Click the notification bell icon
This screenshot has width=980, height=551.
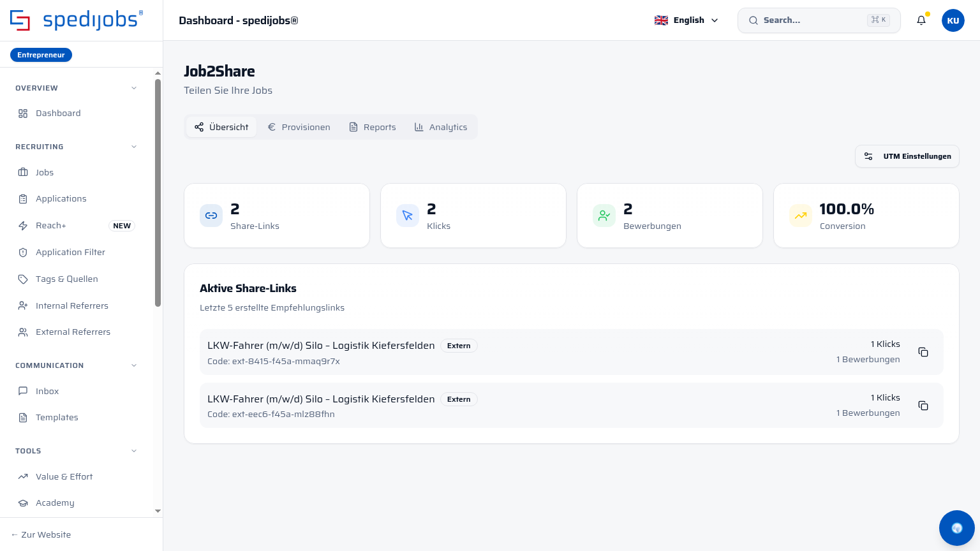pos(921,20)
